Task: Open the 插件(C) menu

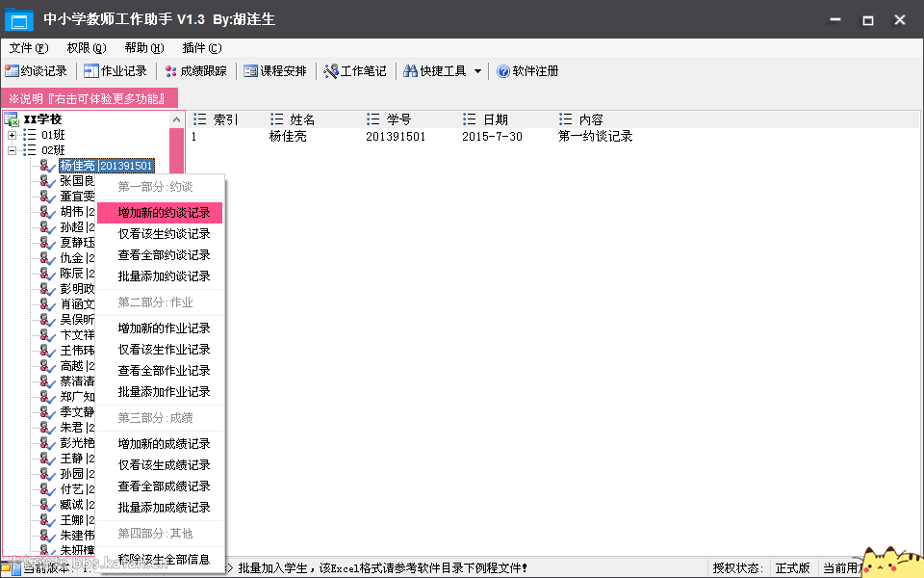Action: tap(200, 47)
